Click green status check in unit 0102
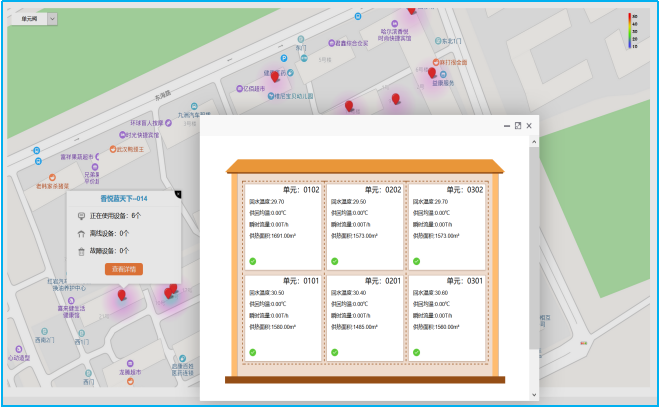This screenshot has height=408, width=660. click(x=252, y=261)
